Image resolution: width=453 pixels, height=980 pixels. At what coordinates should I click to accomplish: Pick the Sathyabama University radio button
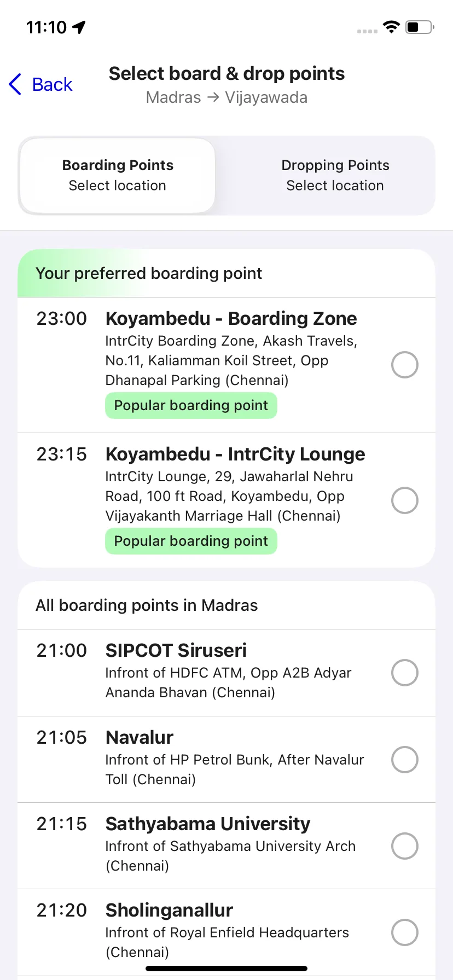point(405,846)
